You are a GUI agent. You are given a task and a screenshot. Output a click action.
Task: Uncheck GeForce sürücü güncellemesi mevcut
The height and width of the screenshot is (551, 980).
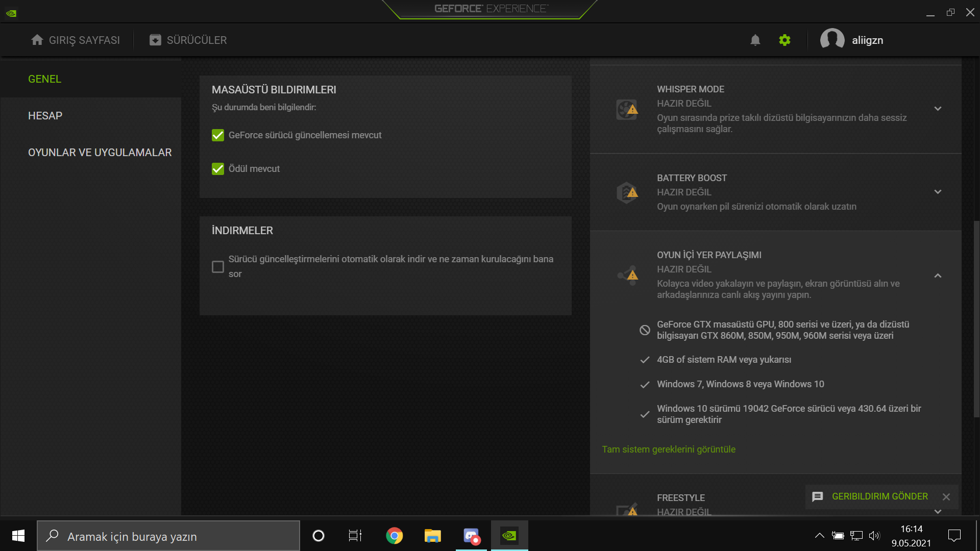pos(218,135)
